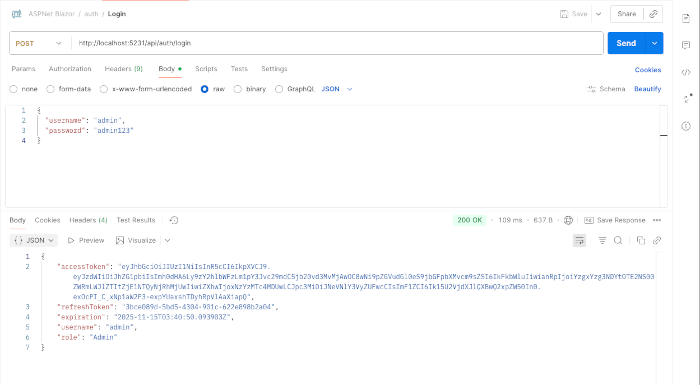Click the refreshToken value in response
Image resolution: width=700 pixels, height=385 pixels.
point(199,307)
